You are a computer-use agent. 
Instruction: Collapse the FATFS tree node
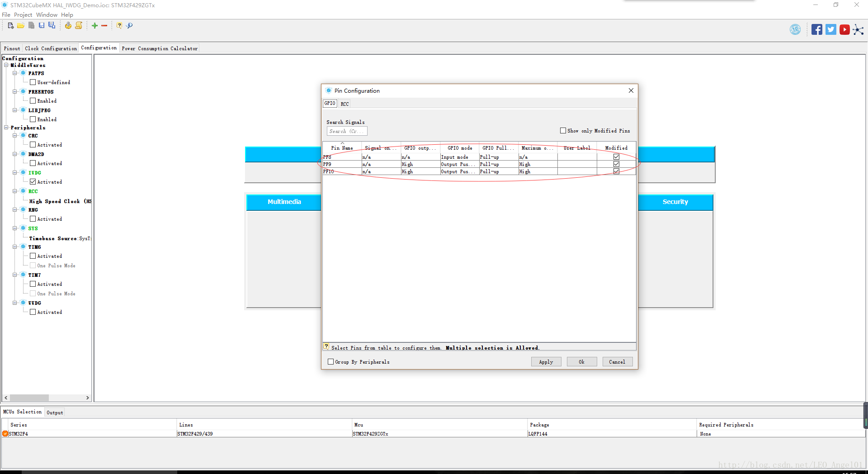point(14,73)
